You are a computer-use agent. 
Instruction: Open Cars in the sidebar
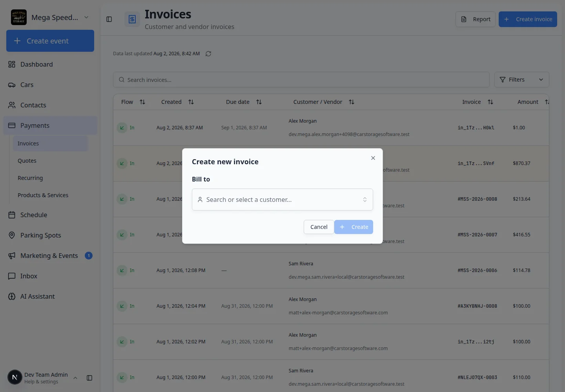click(x=50, y=85)
